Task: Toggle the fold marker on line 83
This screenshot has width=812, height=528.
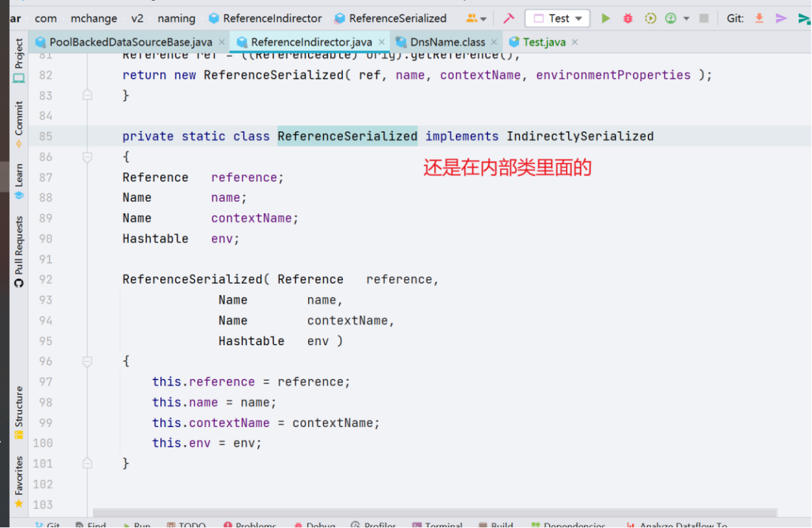Action: (87, 96)
